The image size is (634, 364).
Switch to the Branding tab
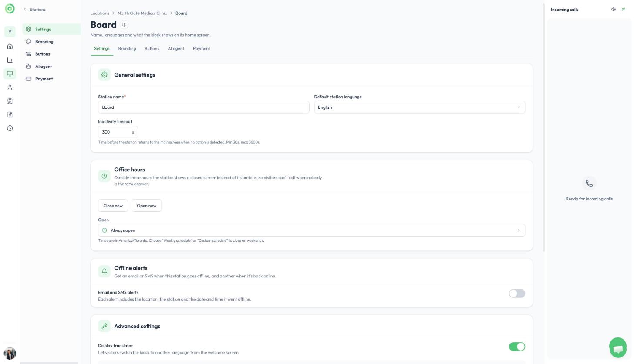pyautogui.click(x=127, y=49)
